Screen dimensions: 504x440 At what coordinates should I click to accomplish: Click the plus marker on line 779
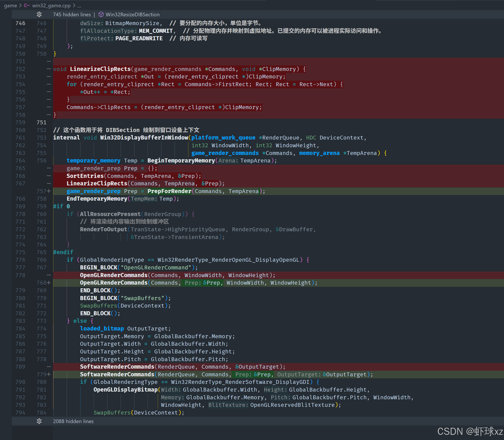tap(49, 374)
